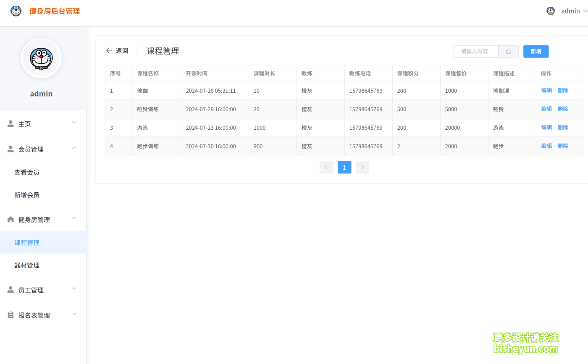Image resolution: width=588 pixels, height=364 pixels.
Task: Click the 健身房管理 building icon
Action: (10, 219)
